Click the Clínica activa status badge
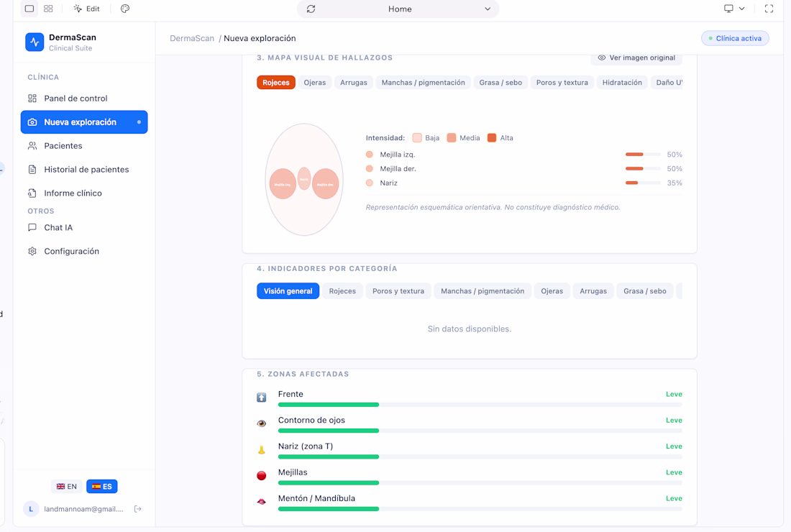This screenshot has width=791, height=532. click(x=735, y=38)
